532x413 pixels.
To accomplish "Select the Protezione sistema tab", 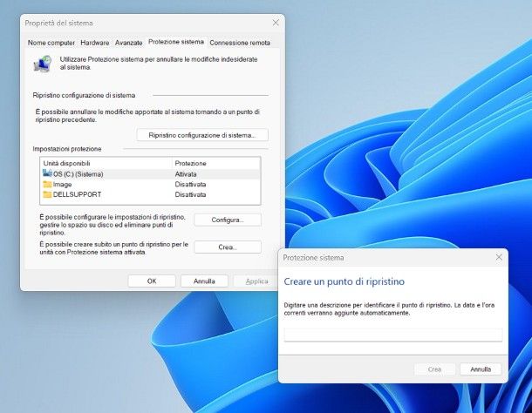I will click(x=176, y=42).
